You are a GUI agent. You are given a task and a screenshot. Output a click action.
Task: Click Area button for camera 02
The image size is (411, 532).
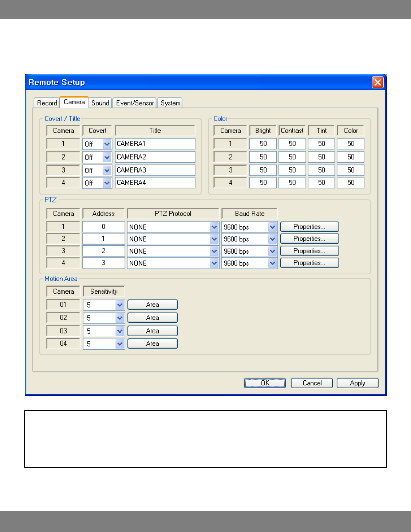(x=152, y=318)
